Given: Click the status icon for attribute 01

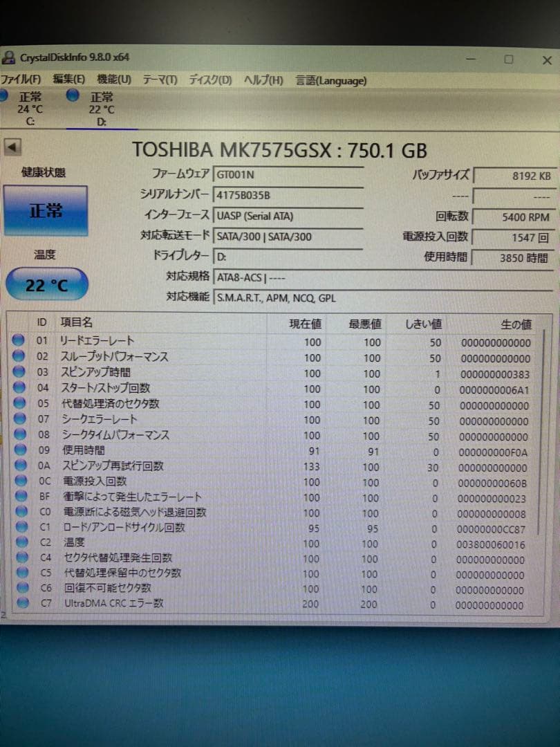Looking at the screenshot, I should pyautogui.click(x=18, y=340).
